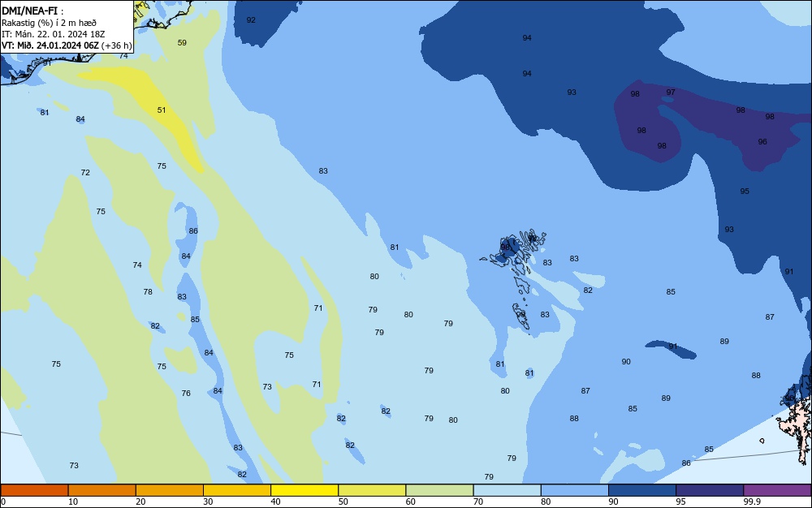Image resolution: width=812 pixels, height=508 pixels.
Task: Click the light green 60–70 legend swatch
Action: point(439,490)
